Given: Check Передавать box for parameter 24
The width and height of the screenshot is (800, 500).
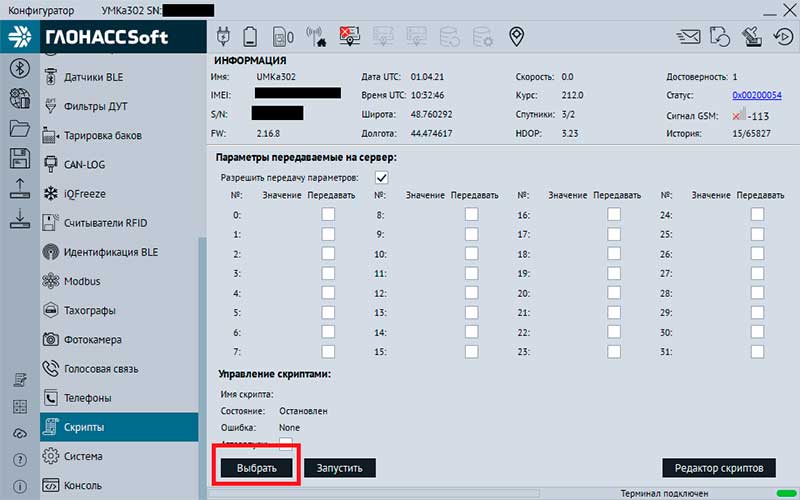Looking at the screenshot, I should [758, 214].
